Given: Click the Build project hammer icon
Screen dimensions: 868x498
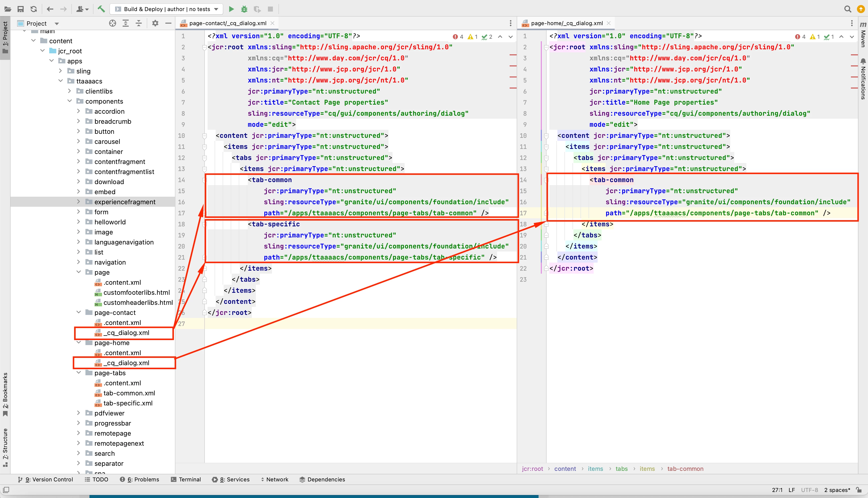Looking at the screenshot, I should (x=101, y=9).
